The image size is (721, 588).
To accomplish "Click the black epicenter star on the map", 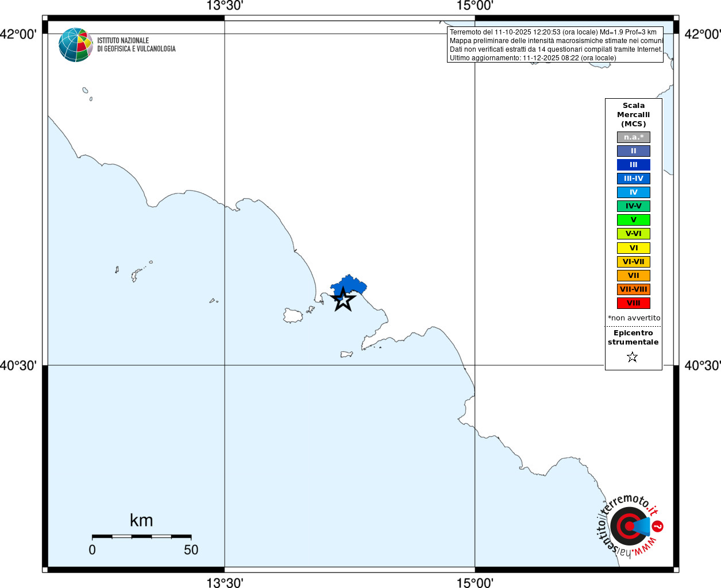I will (x=343, y=299).
